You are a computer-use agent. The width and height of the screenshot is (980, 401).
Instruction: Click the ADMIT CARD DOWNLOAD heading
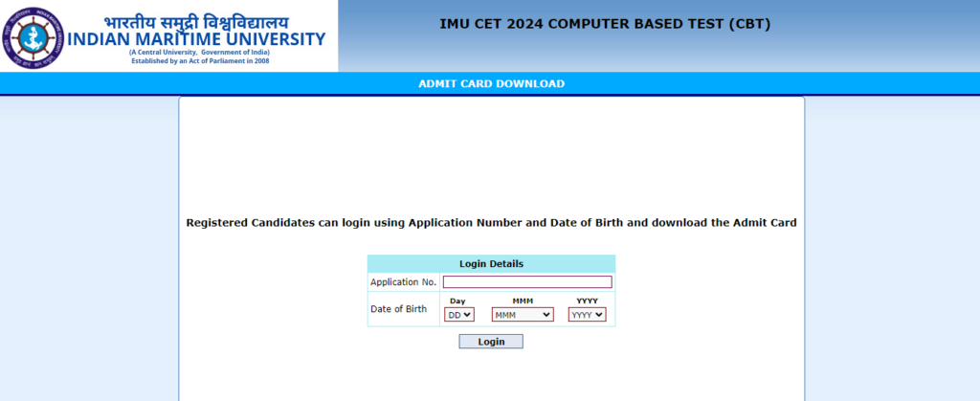tap(491, 83)
